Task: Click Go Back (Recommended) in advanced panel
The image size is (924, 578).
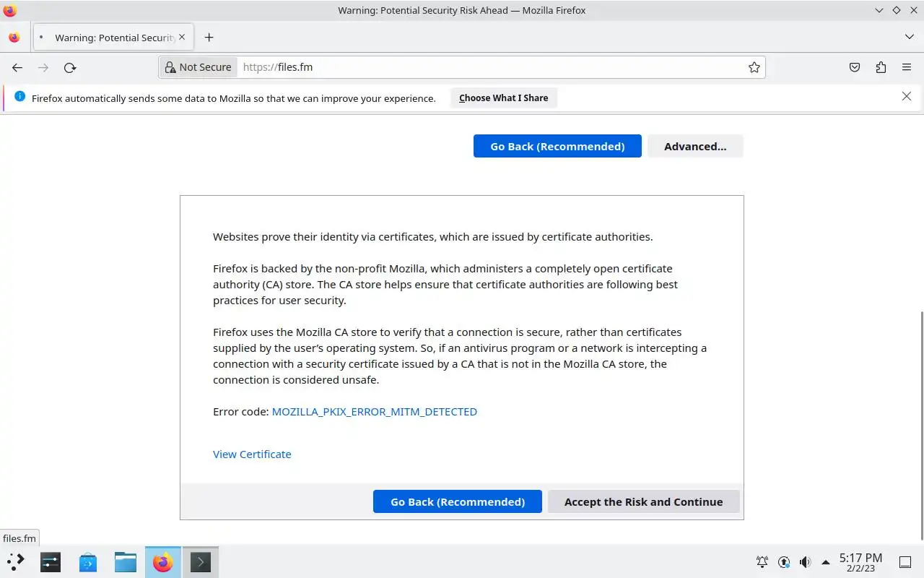Action: click(x=458, y=501)
